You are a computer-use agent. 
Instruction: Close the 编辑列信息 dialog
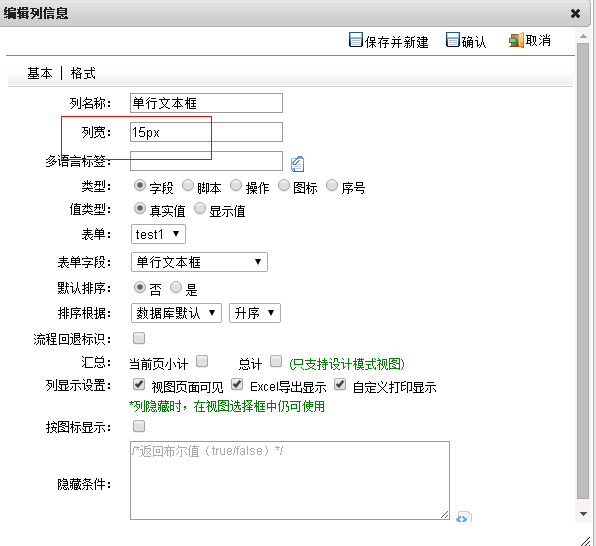(x=575, y=14)
